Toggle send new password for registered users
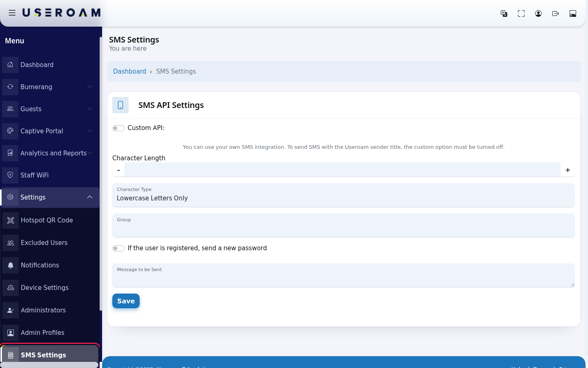588x368 pixels. (118, 248)
